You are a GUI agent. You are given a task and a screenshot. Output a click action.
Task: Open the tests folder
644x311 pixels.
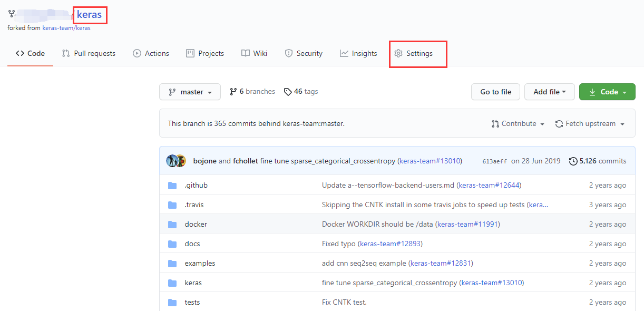pos(192,303)
